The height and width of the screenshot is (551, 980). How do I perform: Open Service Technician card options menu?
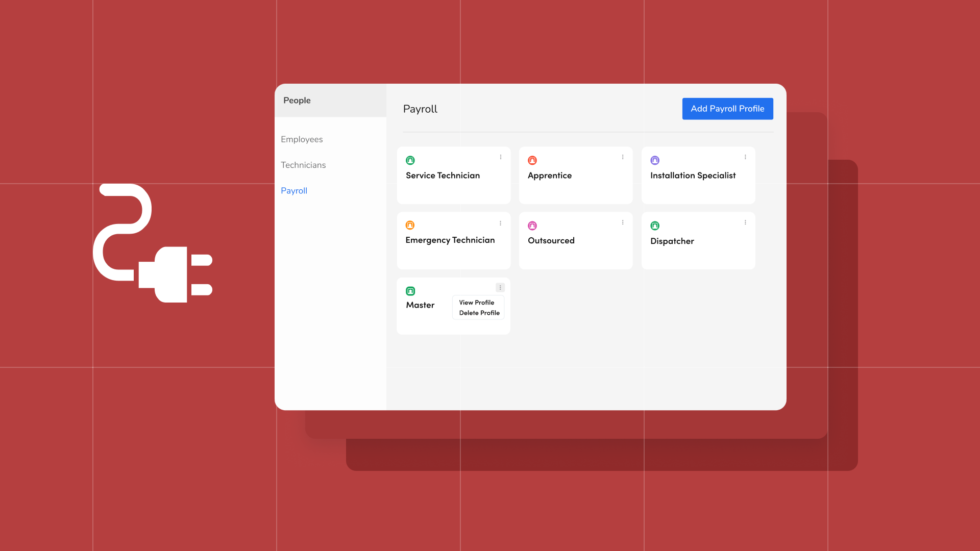[501, 157]
